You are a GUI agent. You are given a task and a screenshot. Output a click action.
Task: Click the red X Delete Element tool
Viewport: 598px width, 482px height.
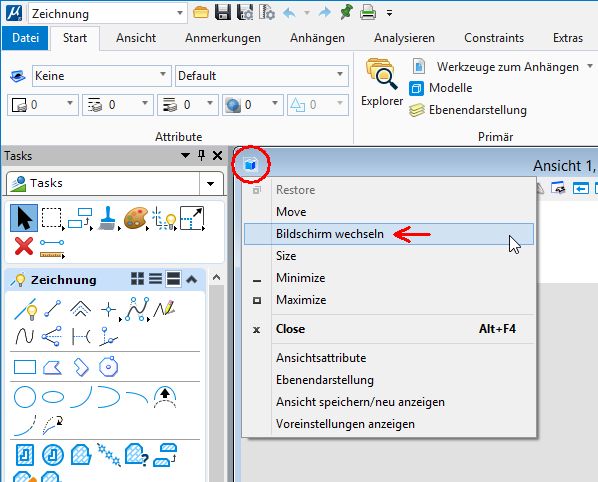coord(24,246)
